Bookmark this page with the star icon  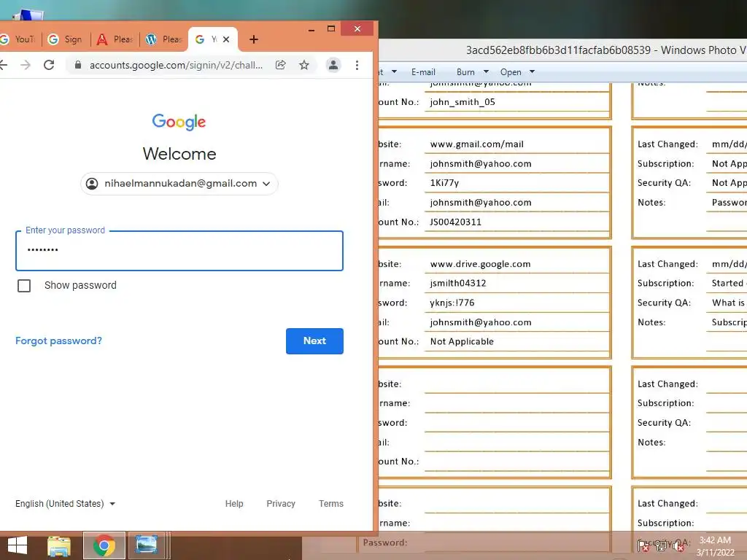tap(304, 65)
